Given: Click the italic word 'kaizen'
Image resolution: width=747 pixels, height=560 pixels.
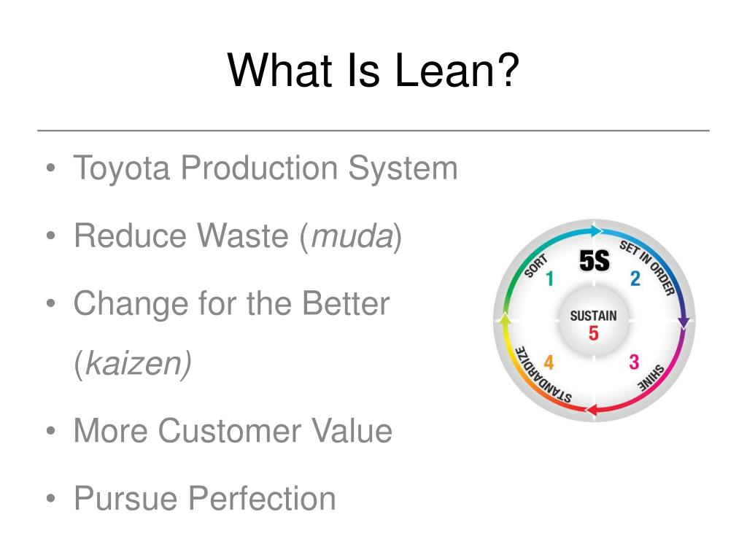Looking at the screenshot, I should pyautogui.click(x=133, y=363).
